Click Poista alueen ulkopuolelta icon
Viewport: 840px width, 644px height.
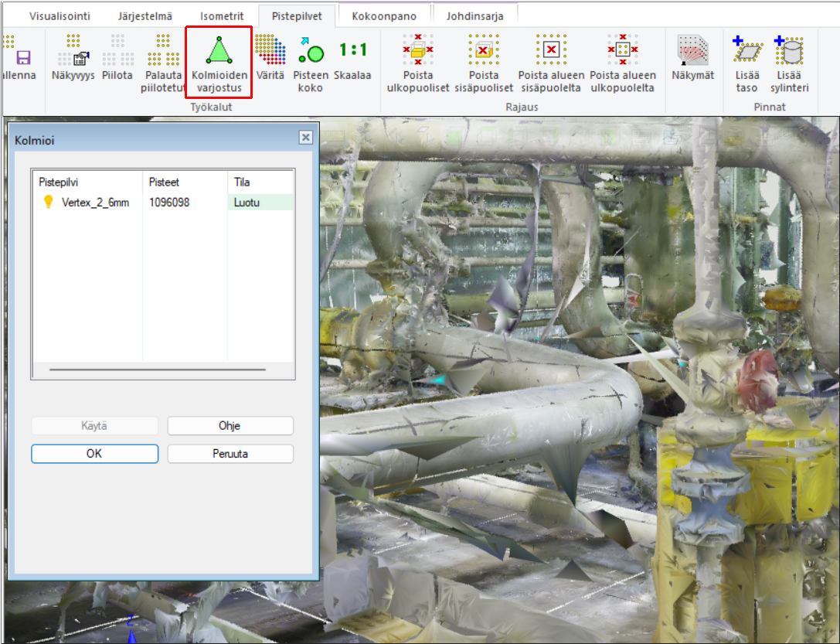tap(623, 51)
